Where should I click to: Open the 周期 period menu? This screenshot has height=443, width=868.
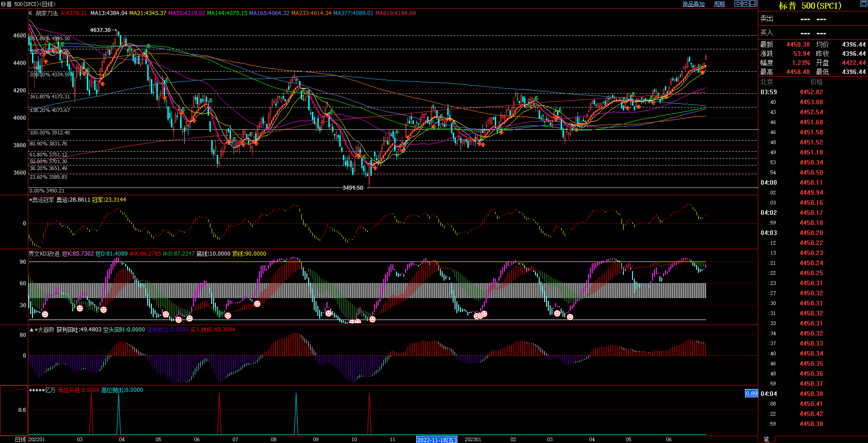[x=719, y=4]
